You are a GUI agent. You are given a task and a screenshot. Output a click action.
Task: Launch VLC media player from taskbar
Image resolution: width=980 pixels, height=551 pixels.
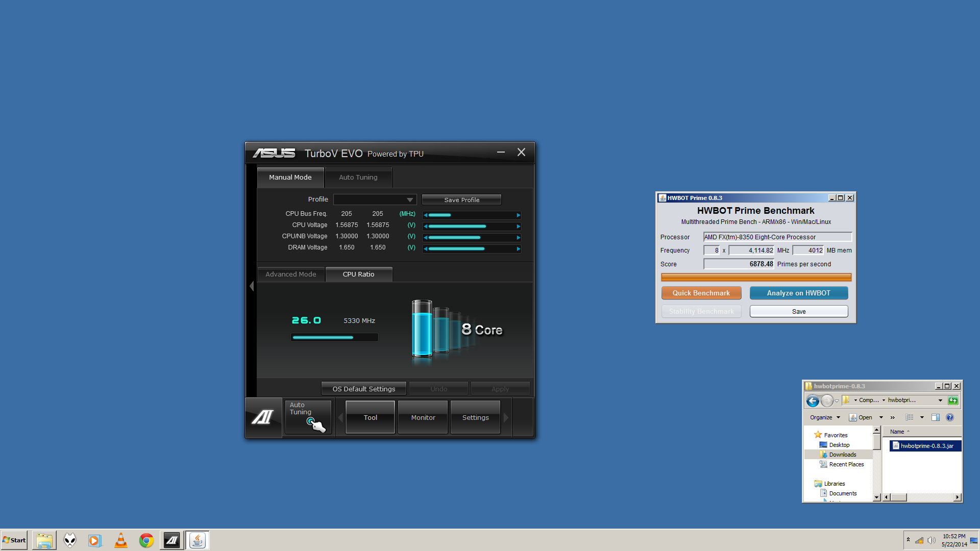pyautogui.click(x=121, y=540)
